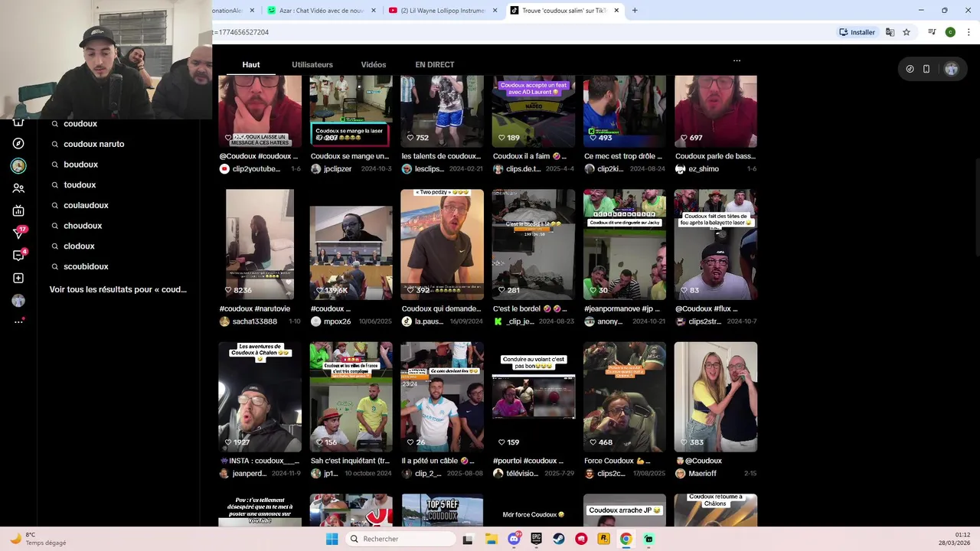Switch to Lil Wayne Lollipop browser tab
980x551 pixels.
(443, 11)
